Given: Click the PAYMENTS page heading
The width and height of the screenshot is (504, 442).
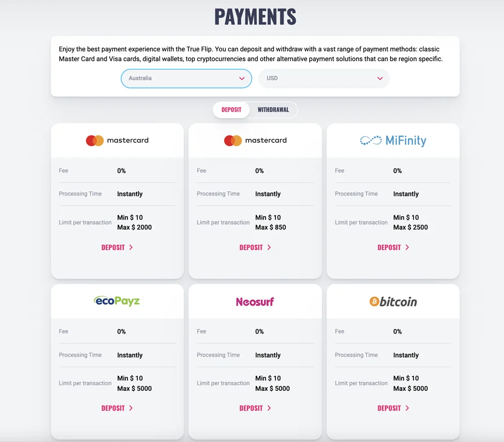Looking at the screenshot, I should point(255,17).
